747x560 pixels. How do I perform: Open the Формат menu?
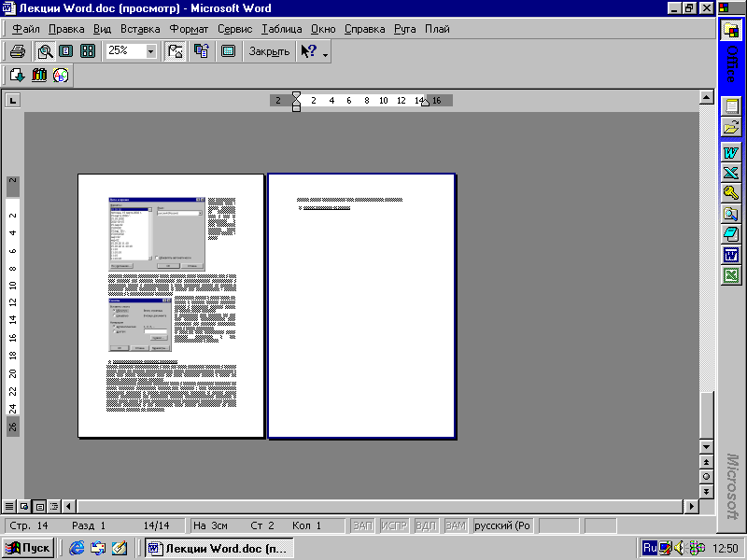[x=190, y=29]
